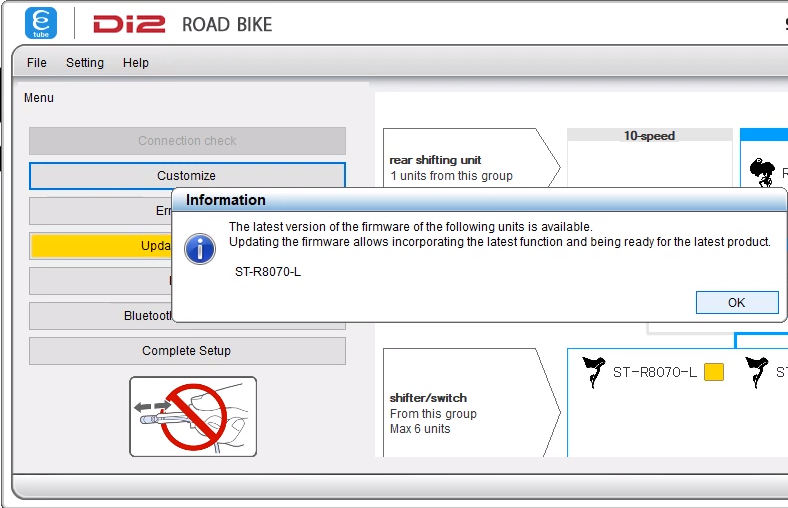This screenshot has width=788, height=508.
Task: Click the Connection check button
Action: pos(187,141)
